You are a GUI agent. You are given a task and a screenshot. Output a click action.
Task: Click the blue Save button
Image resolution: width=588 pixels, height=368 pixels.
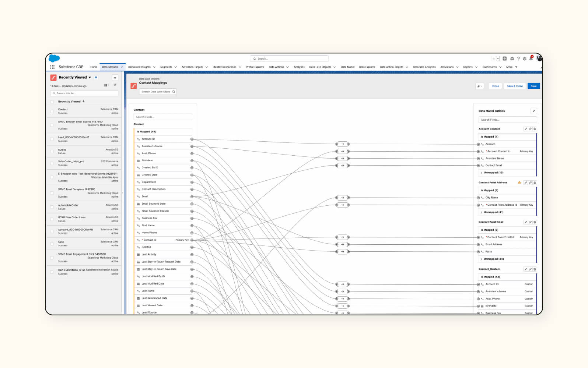pos(534,86)
